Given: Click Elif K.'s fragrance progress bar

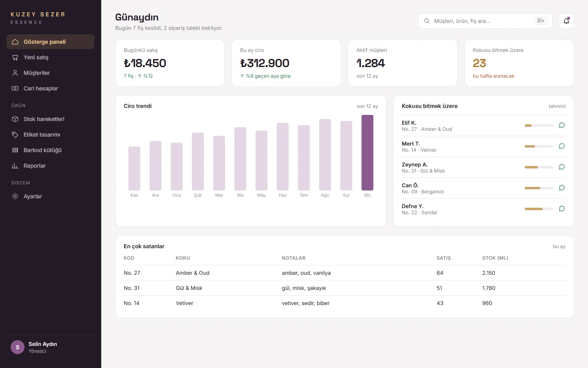Looking at the screenshot, I should (x=539, y=126).
